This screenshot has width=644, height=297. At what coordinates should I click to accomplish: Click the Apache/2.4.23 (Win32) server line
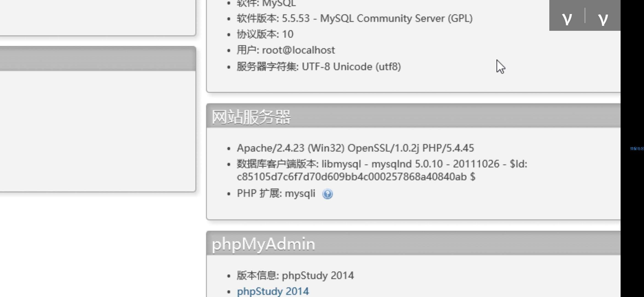pyautogui.click(x=355, y=148)
